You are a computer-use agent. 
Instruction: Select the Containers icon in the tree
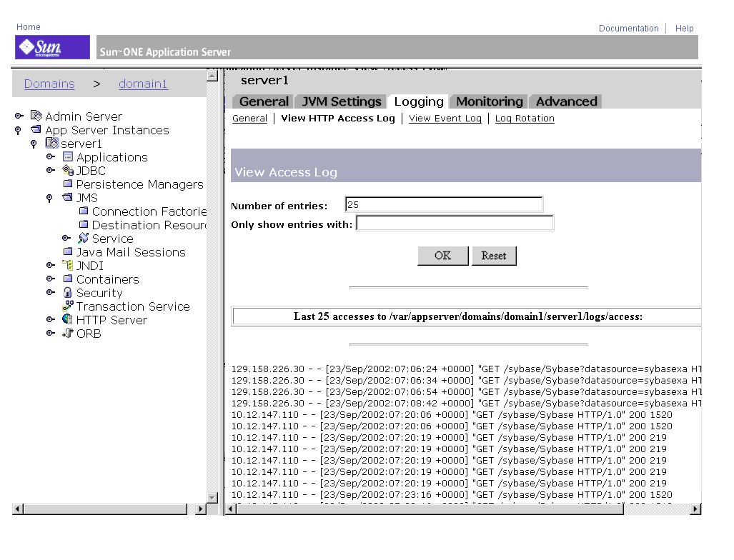click(68, 279)
